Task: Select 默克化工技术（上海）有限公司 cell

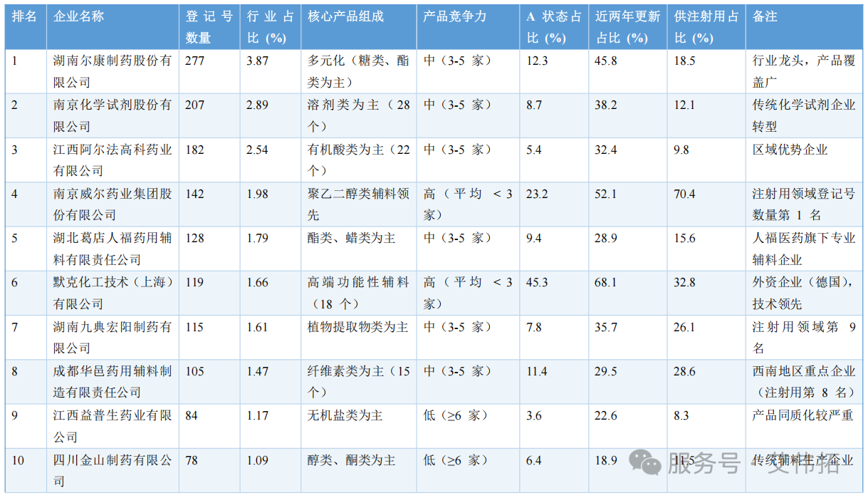Action: coord(113,293)
